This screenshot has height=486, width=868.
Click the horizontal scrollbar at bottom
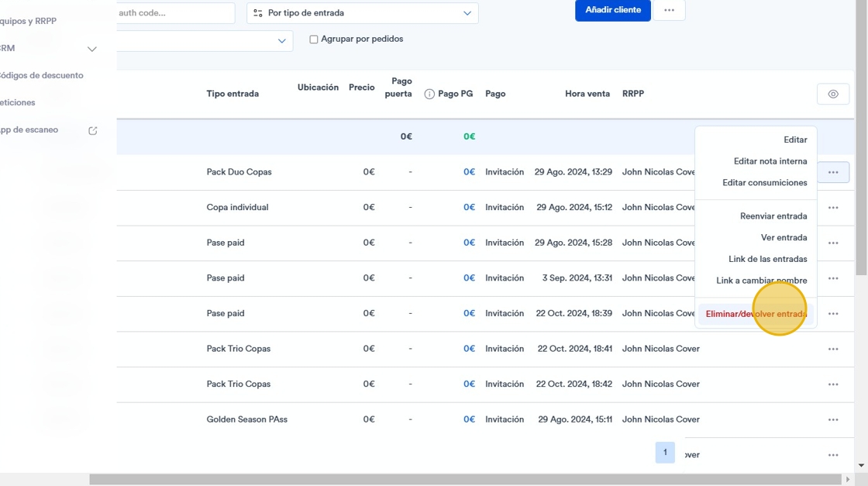[x=466, y=479]
